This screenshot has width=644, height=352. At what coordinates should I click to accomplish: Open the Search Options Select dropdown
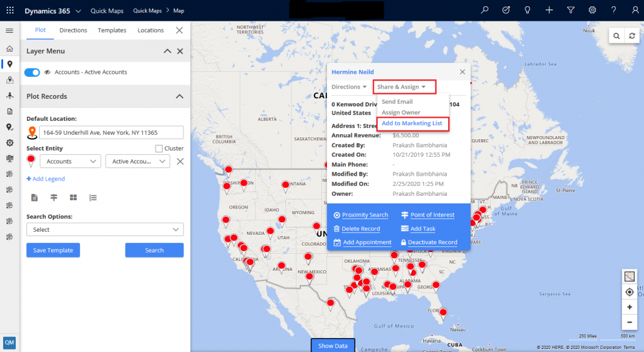(x=105, y=229)
